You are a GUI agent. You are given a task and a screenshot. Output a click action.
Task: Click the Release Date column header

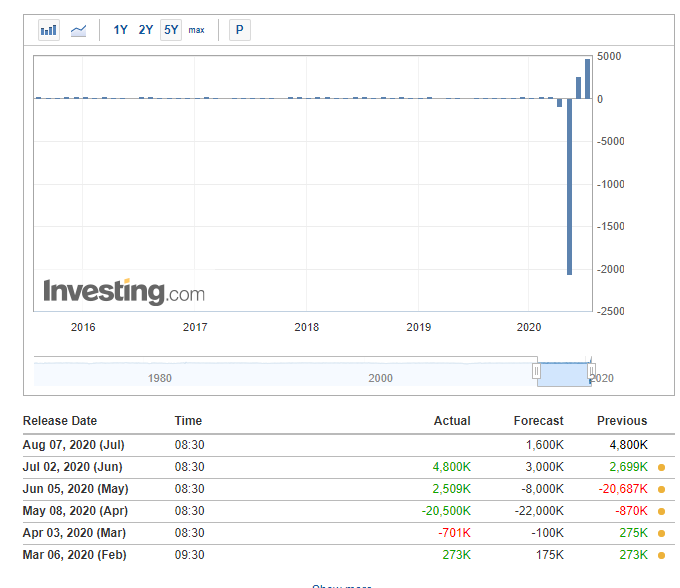tap(60, 421)
